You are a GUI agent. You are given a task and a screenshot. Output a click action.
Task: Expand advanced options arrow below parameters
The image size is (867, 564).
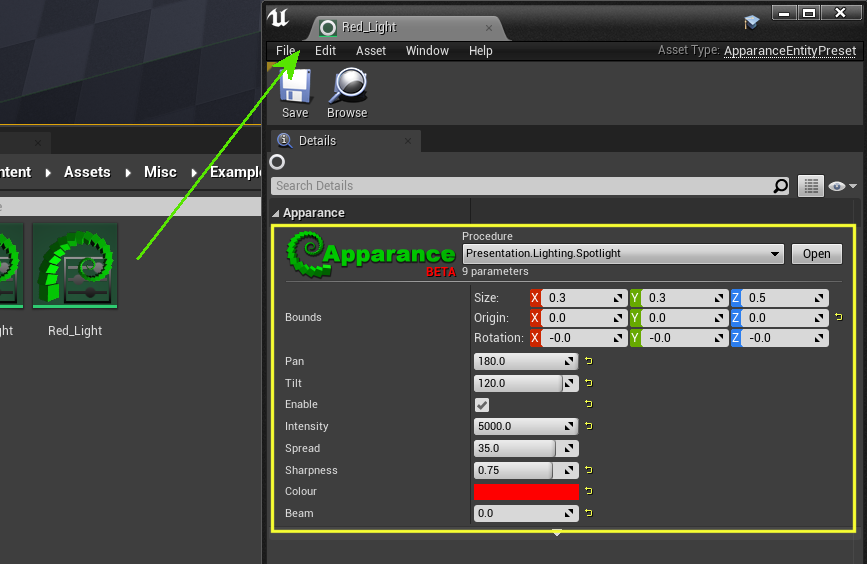point(557,532)
